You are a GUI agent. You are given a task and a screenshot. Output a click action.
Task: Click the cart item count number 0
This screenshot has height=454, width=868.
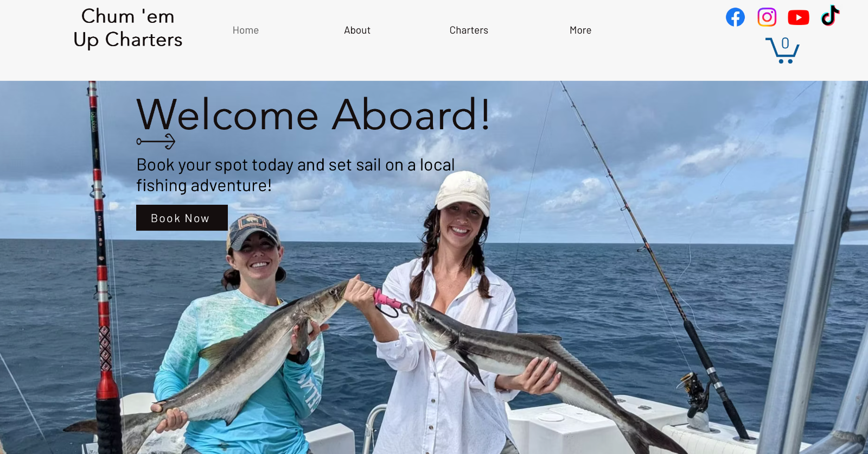(x=785, y=43)
